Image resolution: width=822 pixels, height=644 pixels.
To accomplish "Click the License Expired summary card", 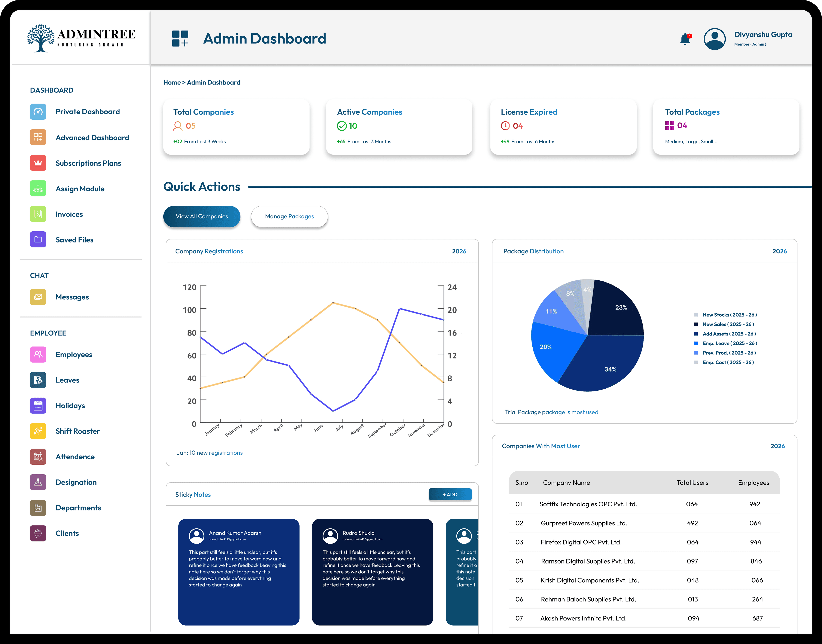I will [563, 127].
